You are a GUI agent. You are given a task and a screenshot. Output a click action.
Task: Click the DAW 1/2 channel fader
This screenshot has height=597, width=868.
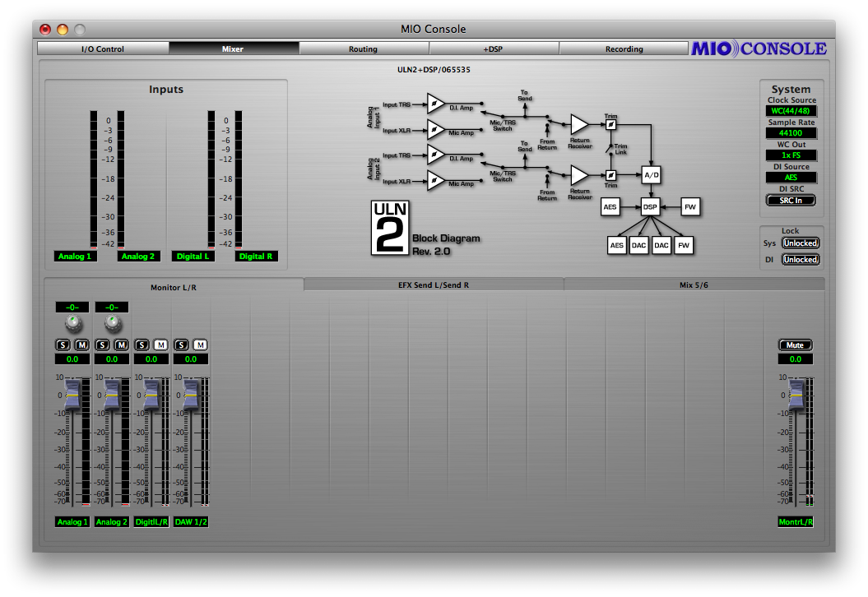(x=190, y=395)
